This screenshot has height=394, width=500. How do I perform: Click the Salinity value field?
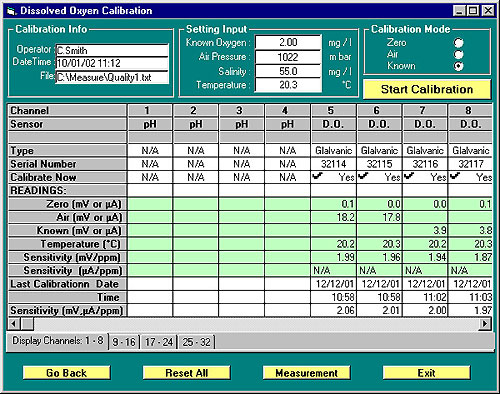click(x=288, y=71)
